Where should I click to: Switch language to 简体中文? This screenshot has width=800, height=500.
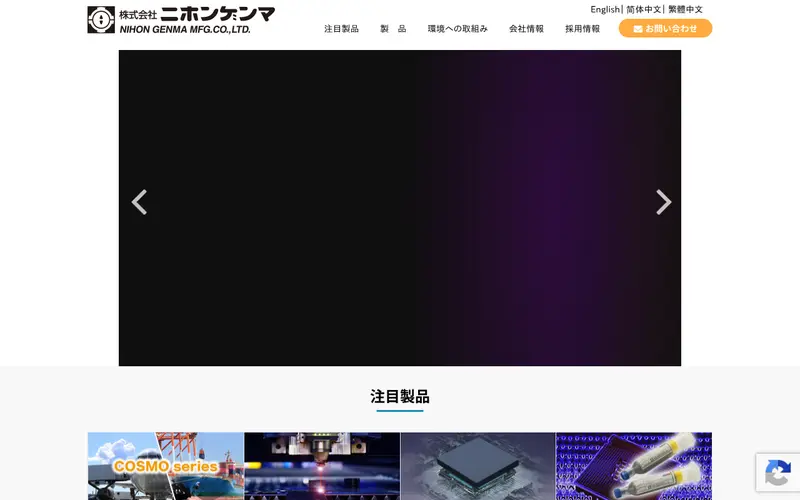(x=643, y=9)
